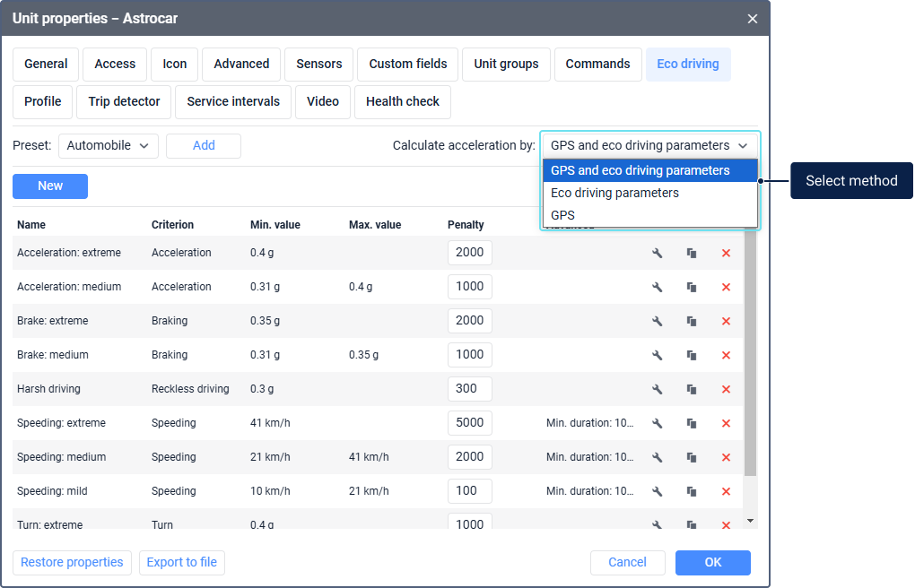915x588 pixels.
Task: Open properties wrench for Speeding: medium
Action: point(657,457)
